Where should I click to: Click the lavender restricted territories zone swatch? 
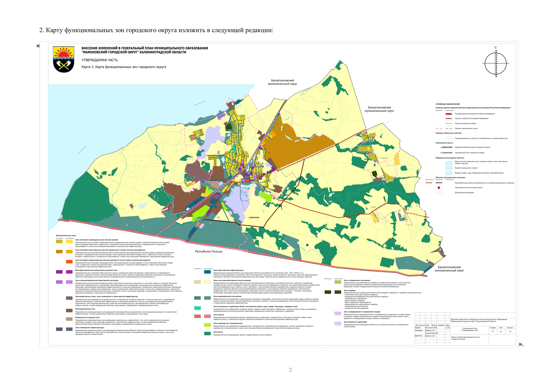337,323
